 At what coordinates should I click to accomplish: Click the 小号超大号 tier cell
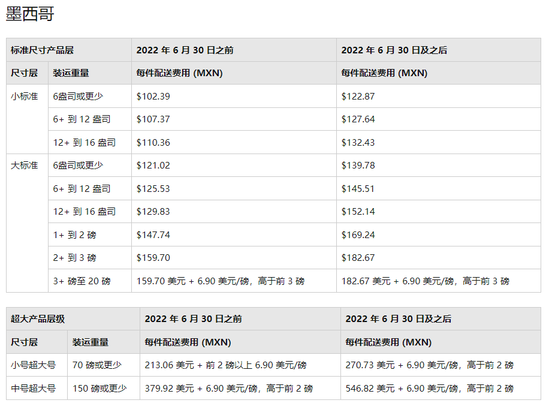[x=37, y=365]
